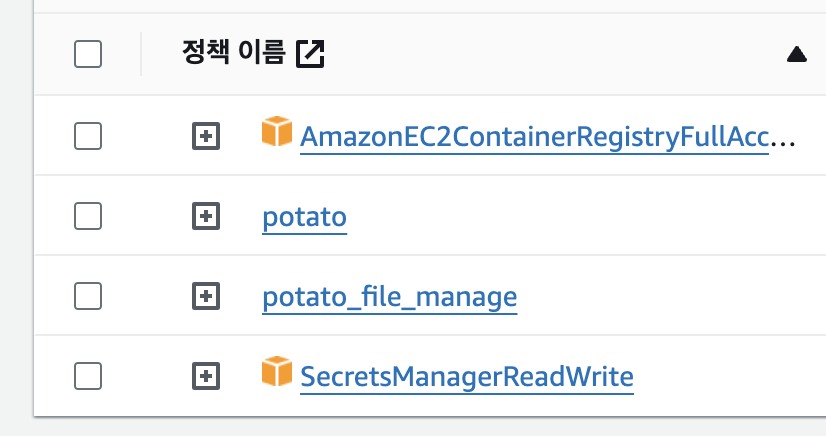Image resolution: width=826 pixels, height=436 pixels.
Task: Open the potato policy link
Action: (304, 217)
